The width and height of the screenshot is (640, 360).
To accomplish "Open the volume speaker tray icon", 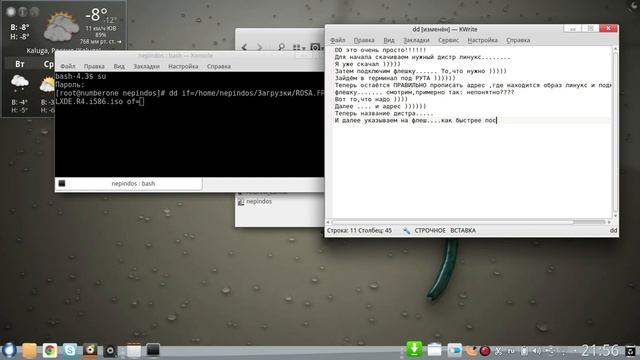I will click(537, 351).
